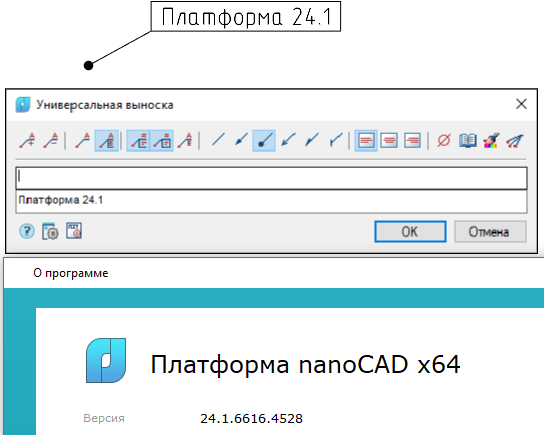Toggle left text alignment

click(x=366, y=140)
